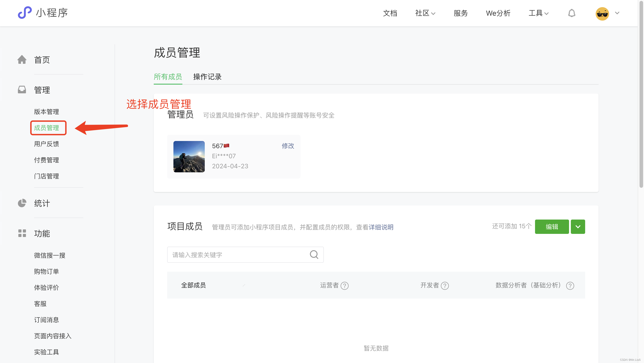Open green dropdown arrow beside 编辑
644x363 pixels.
[578, 226]
